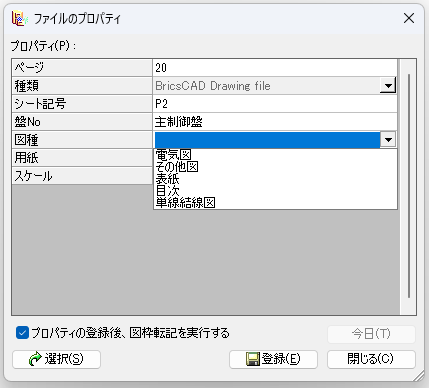This screenshot has height=388, width=429.
Task: Click the シート記号 value field showing P2
Action: 275,104
